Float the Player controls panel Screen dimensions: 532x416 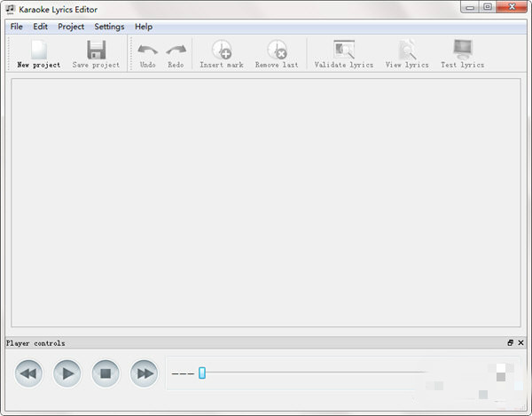pyautogui.click(x=511, y=342)
